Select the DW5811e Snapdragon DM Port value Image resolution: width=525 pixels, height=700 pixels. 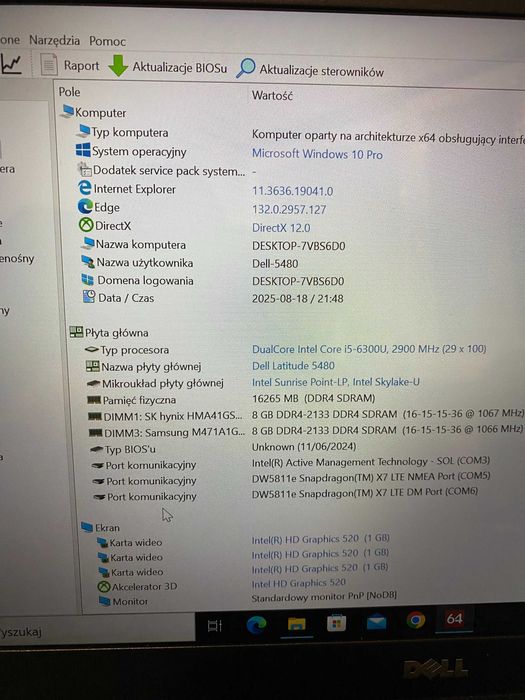(x=365, y=492)
